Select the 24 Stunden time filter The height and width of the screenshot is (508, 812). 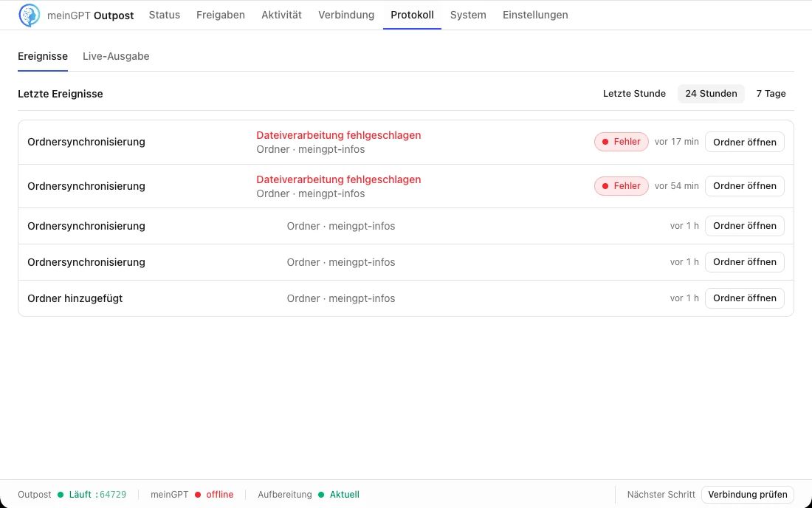point(711,94)
